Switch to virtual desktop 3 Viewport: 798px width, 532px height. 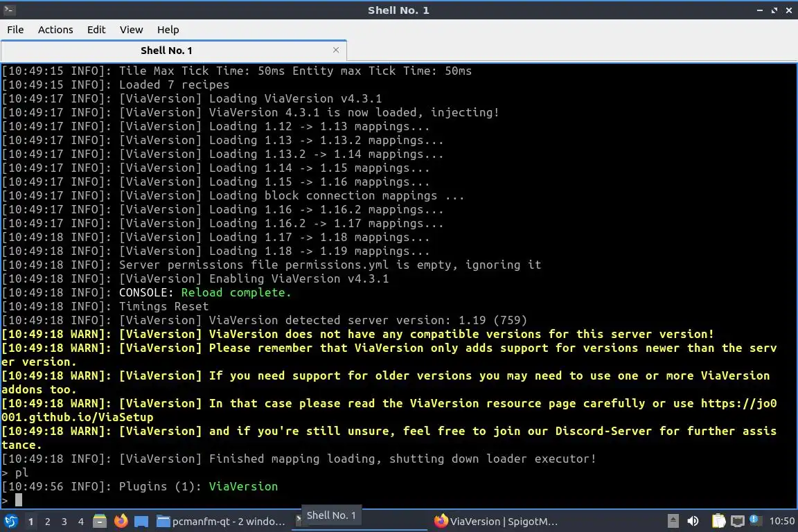(x=64, y=522)
